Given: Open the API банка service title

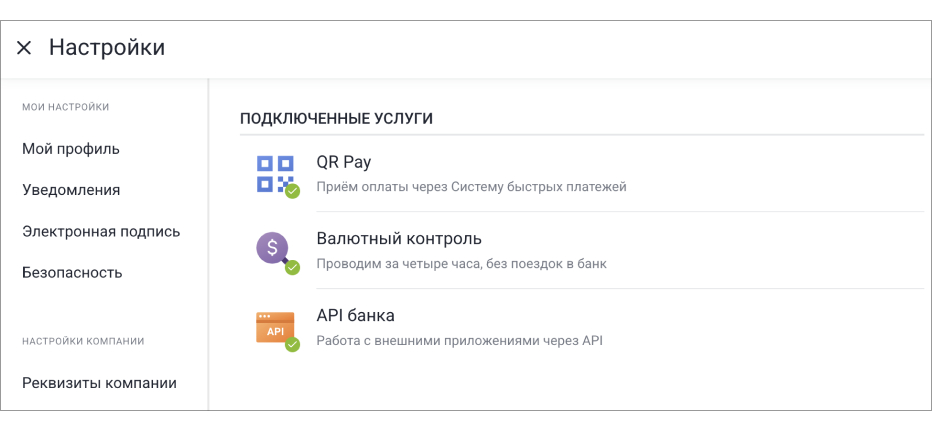Looking at the screenshot, I should 355,316.
